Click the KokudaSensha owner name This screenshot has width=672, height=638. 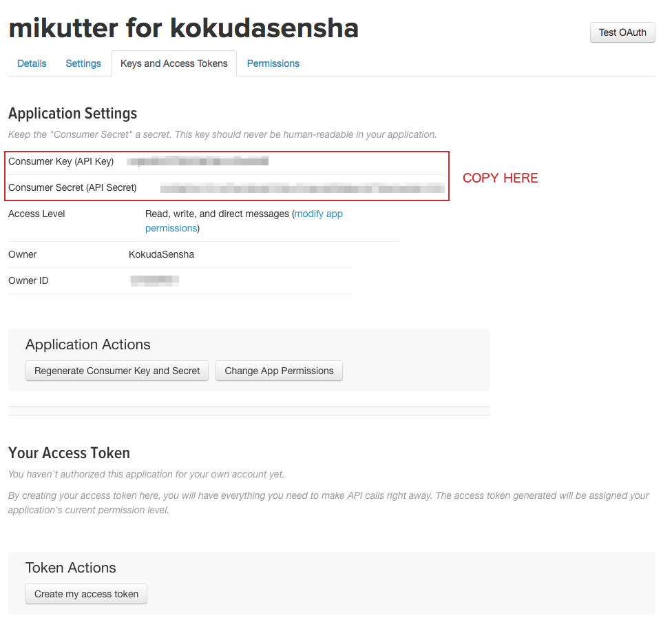tap(161, 254)
